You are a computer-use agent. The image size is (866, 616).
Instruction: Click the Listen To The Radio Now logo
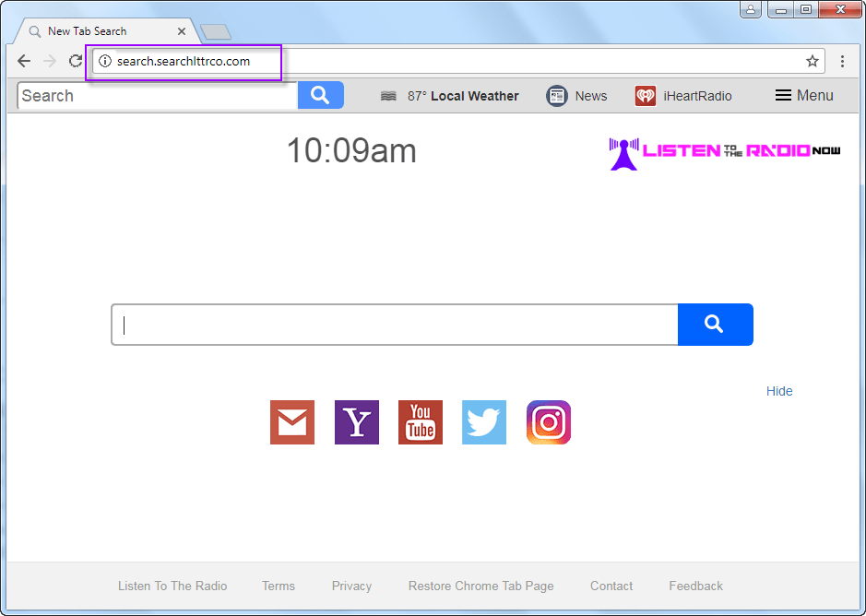coord(725,153)
